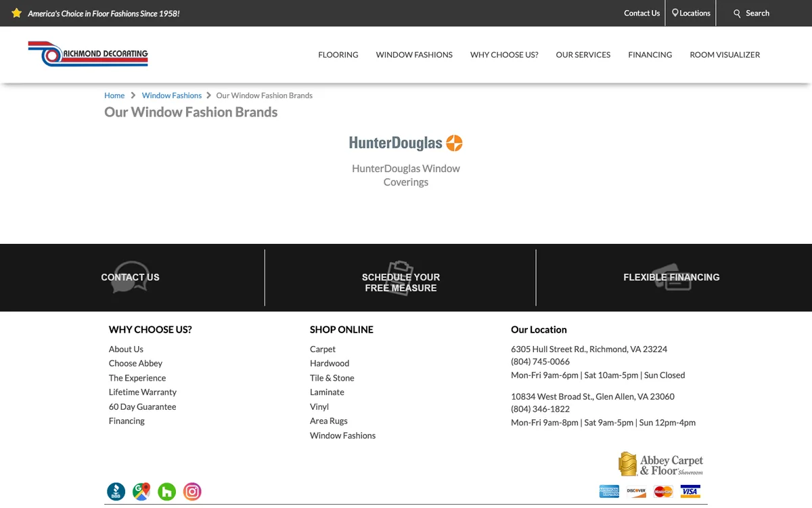Shop Window Fashions in footer
812x508 pixels.
pos(342,436)
